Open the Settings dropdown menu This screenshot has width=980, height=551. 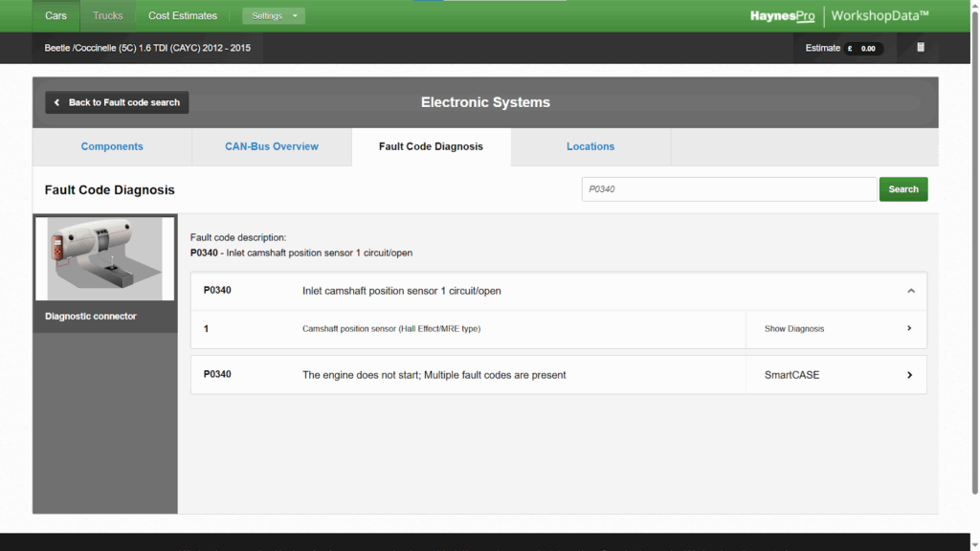pos(274,16)
